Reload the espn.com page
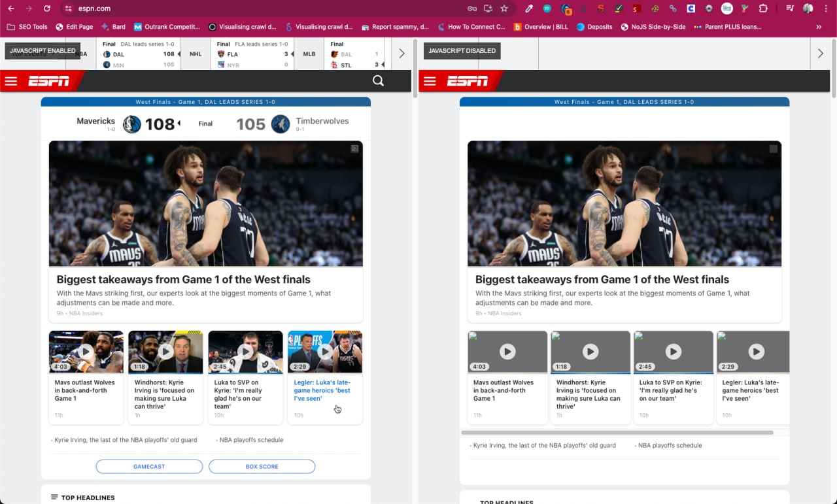 point(47,8)
